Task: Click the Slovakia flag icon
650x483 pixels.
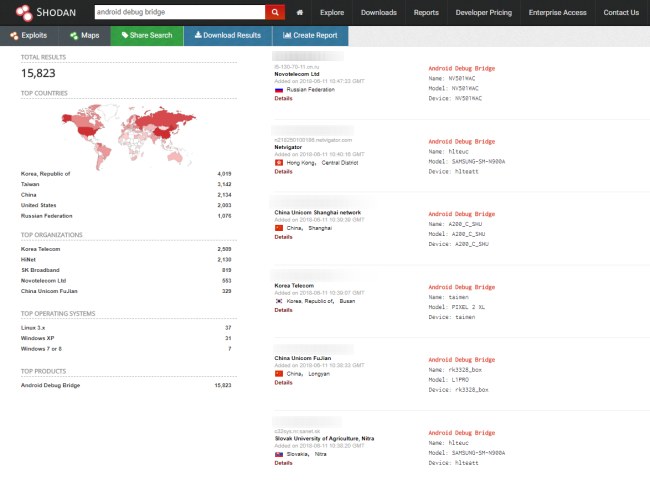Action: 279,454
